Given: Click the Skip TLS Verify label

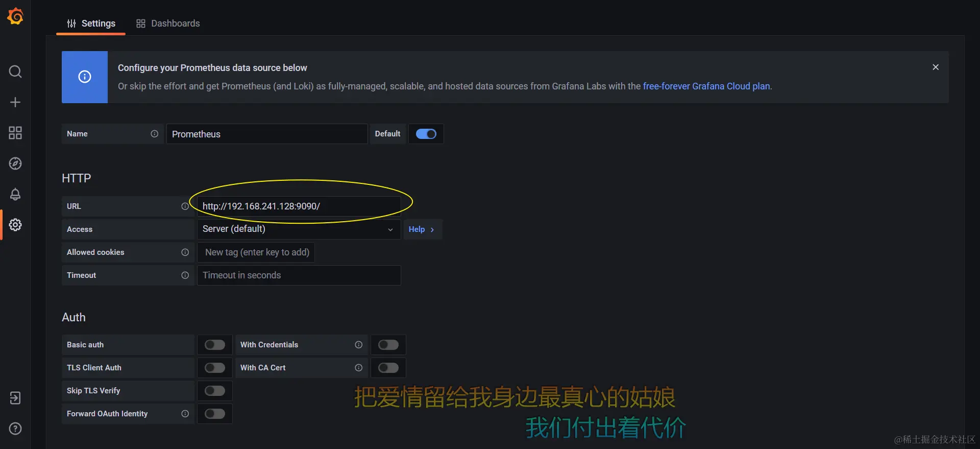Looking at the screenshot, I should click(93, 391).
